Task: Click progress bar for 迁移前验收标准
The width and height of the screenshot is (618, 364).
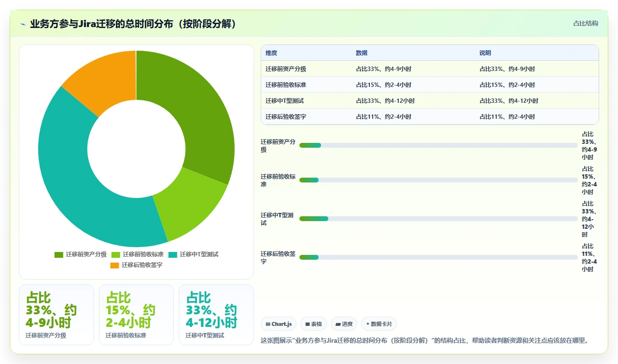Action: coord(438,180)
